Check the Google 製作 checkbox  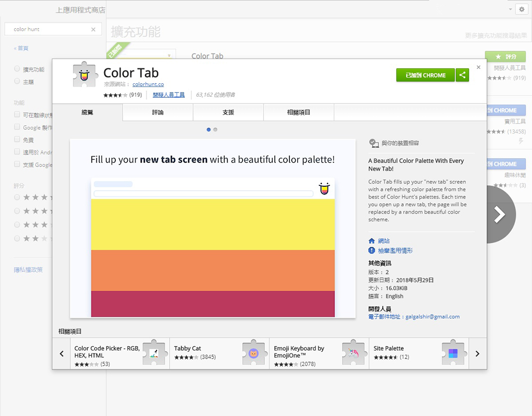point(17,127)
